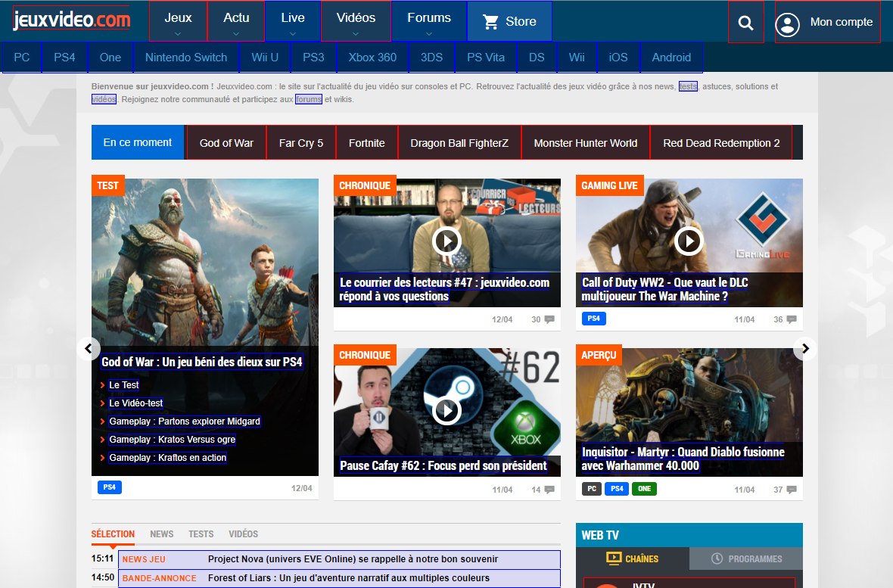The height and width of the screenshot is (588, 893).
Task: Switch to the VIDÉOS tab
Action: tap(243, 534)
